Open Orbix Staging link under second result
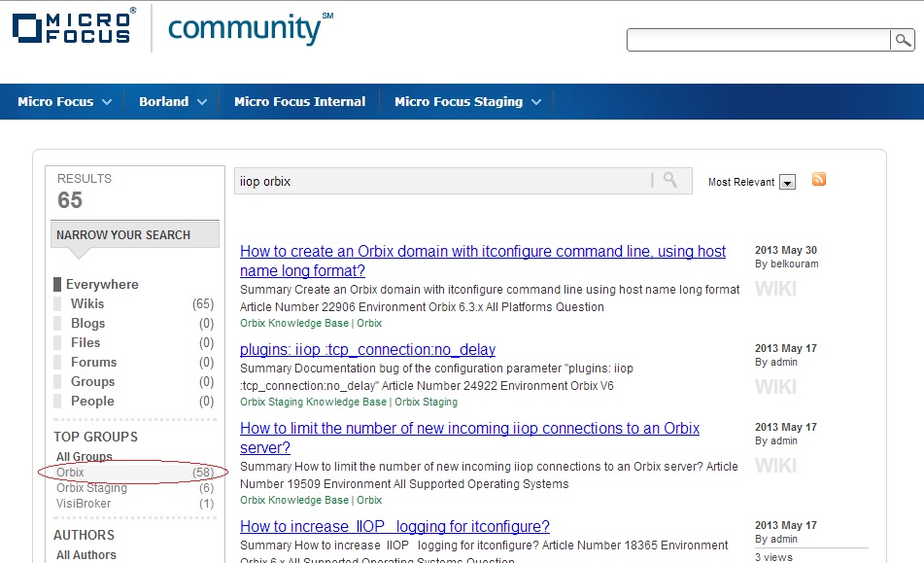The image size is (924, 563). point(427,402)
